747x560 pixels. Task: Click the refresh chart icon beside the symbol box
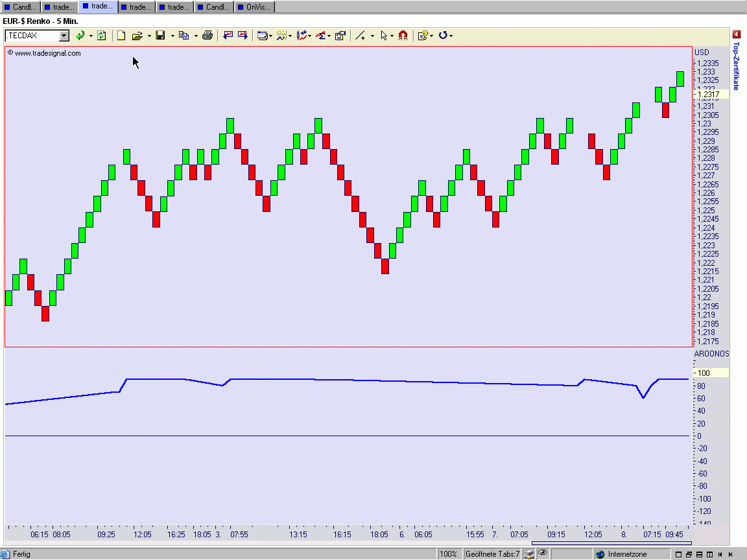coord(102,36)
